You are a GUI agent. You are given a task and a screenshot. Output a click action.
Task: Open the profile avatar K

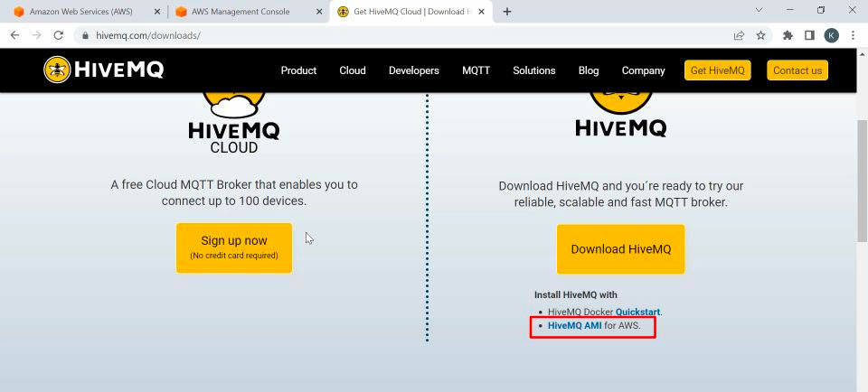pos(832,35)
